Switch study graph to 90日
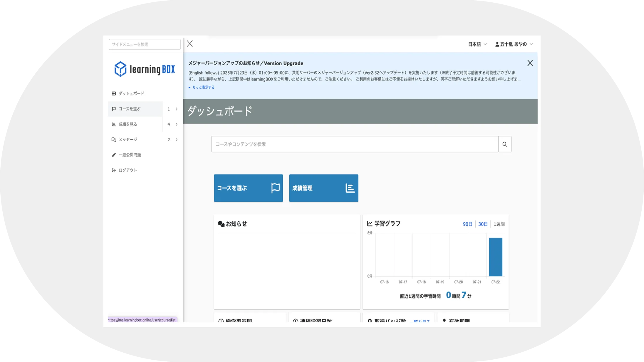Viewport: 644px width, 362px height. [x=467, y=224]
